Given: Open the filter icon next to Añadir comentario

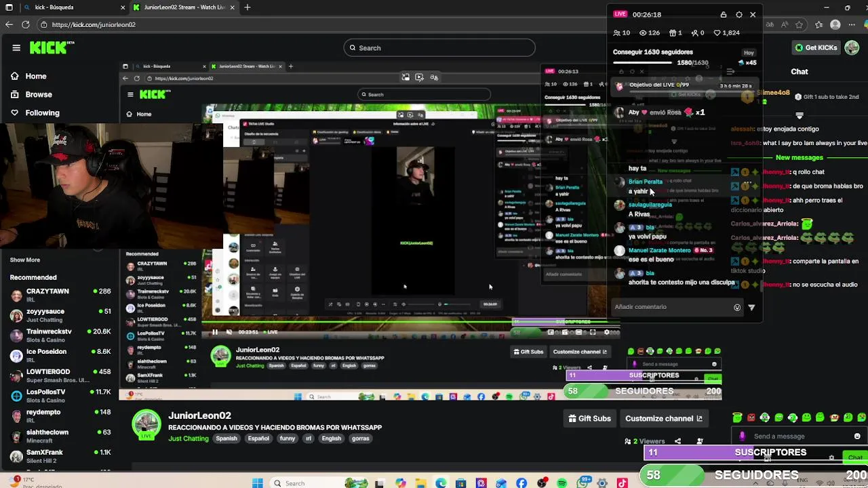Looking at the screenshot, I should pos(751,307).
